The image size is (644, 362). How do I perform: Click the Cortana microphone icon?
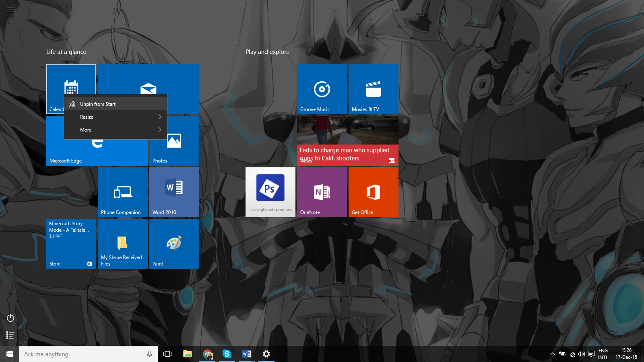(149, 354)
